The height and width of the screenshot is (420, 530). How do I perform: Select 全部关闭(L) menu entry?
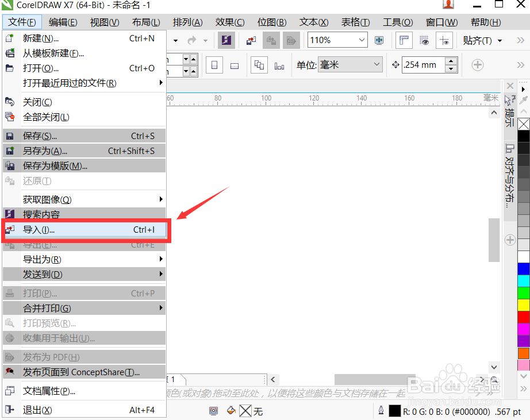click(x=84, y=117)
